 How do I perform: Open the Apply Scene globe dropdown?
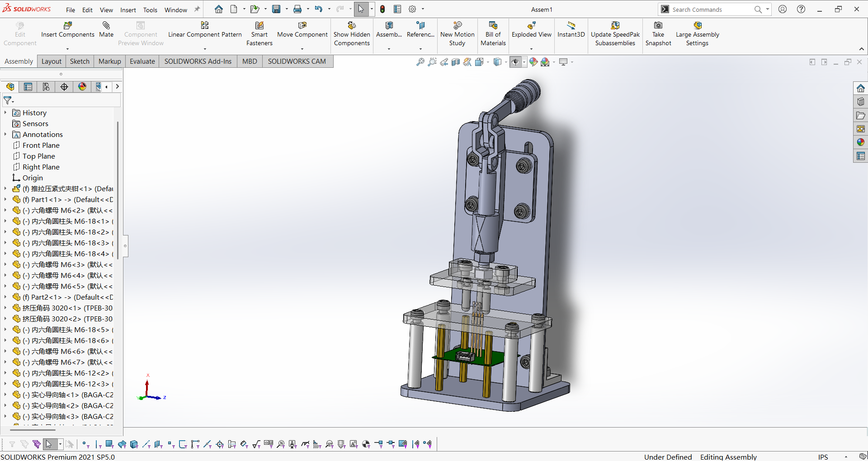pos(554,62)
